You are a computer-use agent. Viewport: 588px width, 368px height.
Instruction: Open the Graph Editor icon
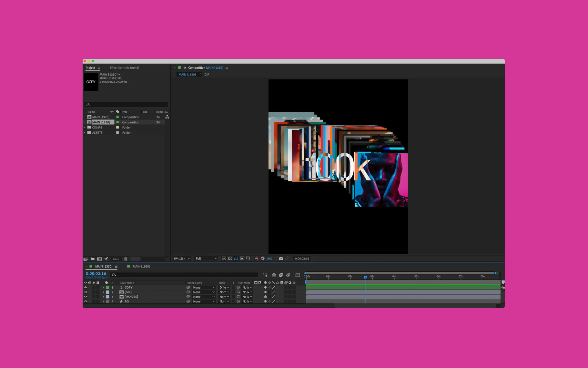tap(298, 275)
